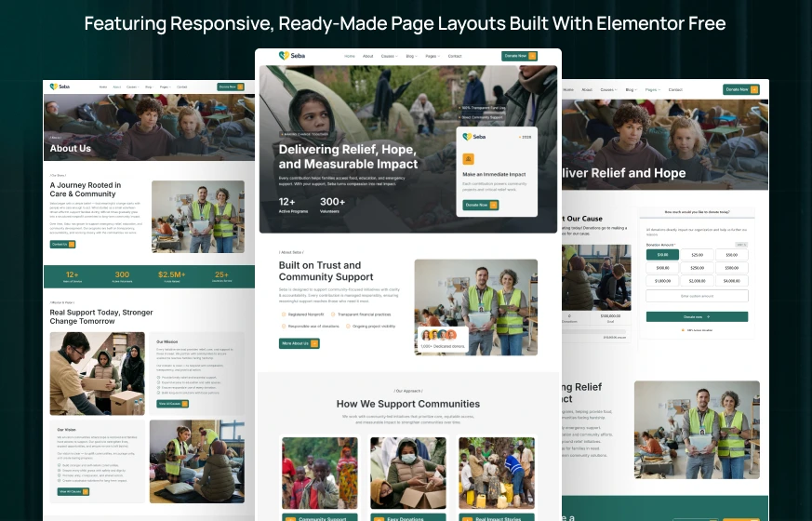Click Donate Now in left About Us page header
The width and height of the screenshot is (812, 521).
(x=231, y=87)
